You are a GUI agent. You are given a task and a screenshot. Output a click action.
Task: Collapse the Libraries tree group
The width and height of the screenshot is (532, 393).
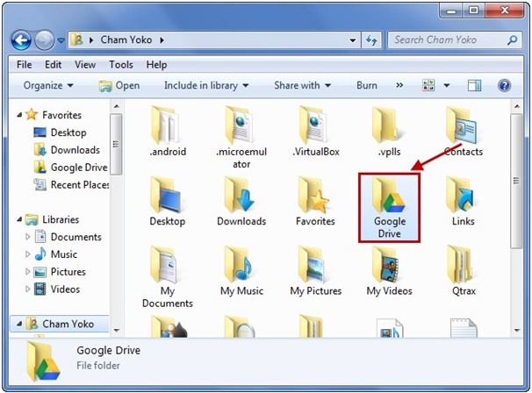19,219
